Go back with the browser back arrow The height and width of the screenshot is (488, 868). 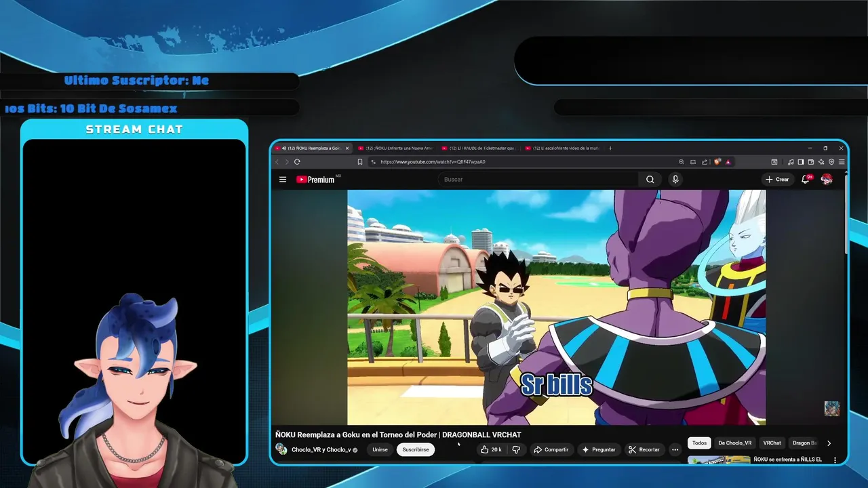pyautogui.click(x=277, y=162)
